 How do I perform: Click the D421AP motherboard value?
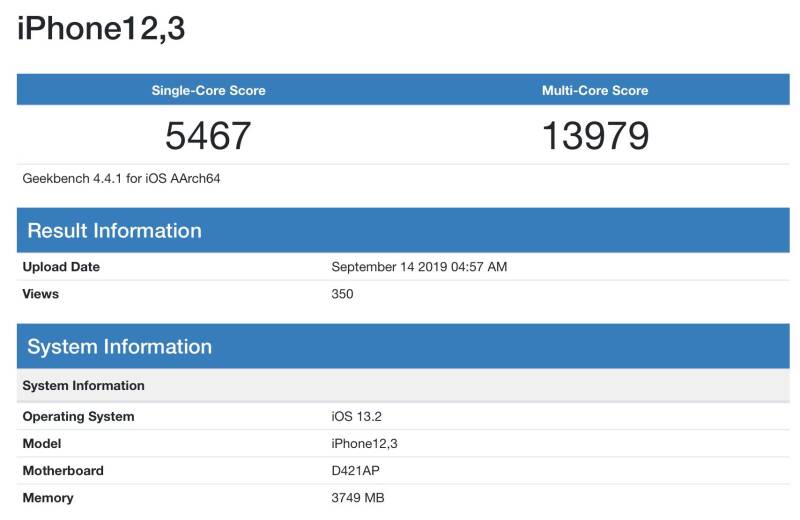tap(355, 471)
